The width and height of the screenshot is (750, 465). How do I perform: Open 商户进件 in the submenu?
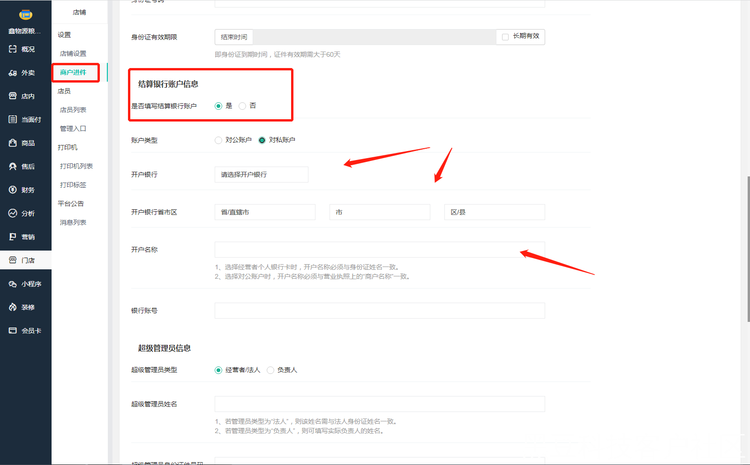(73, 72)
